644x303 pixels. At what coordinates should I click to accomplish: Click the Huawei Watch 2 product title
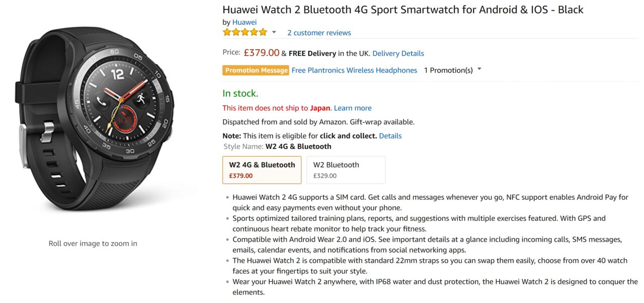coord(403,10)
